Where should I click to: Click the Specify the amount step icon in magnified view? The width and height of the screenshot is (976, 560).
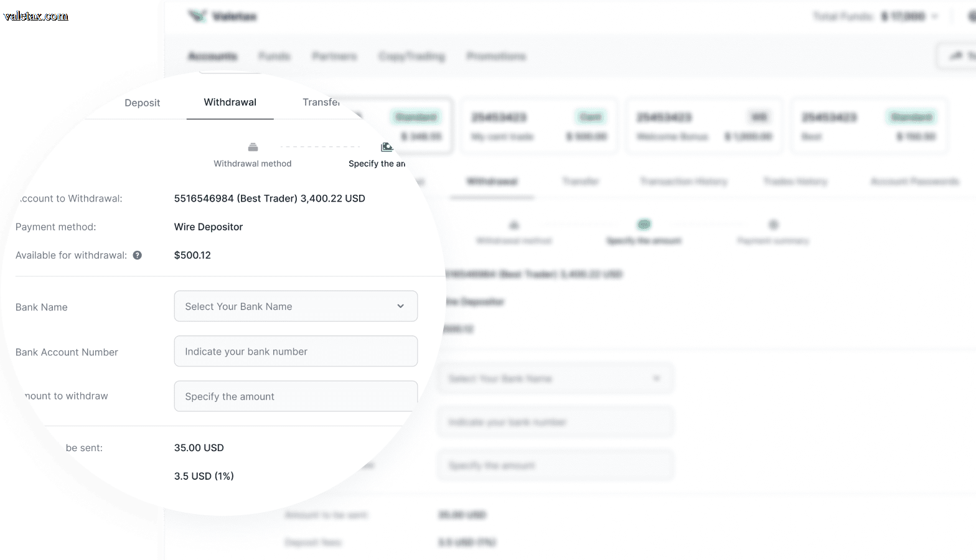[387, 147]
